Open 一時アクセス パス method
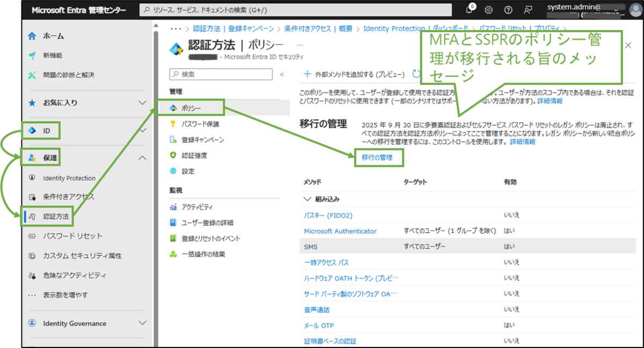 [x=326, y=263]
